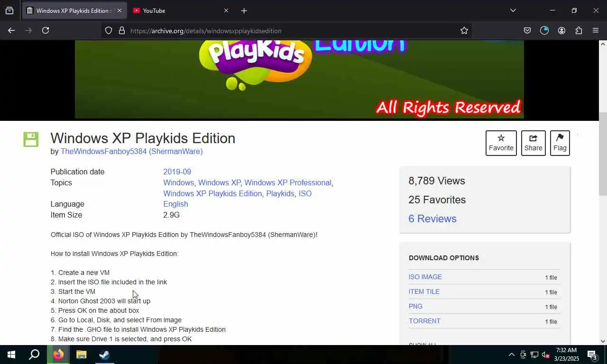Open the Windows Start menu
The width and height of the screenshot is (607, 364).
pos(11,355)
